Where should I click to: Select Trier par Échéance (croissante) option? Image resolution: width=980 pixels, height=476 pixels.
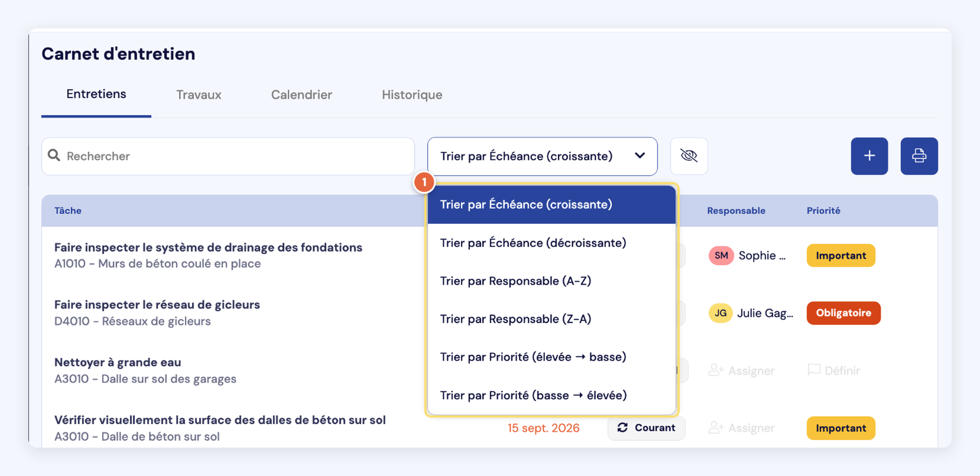[x=551, y=204]
